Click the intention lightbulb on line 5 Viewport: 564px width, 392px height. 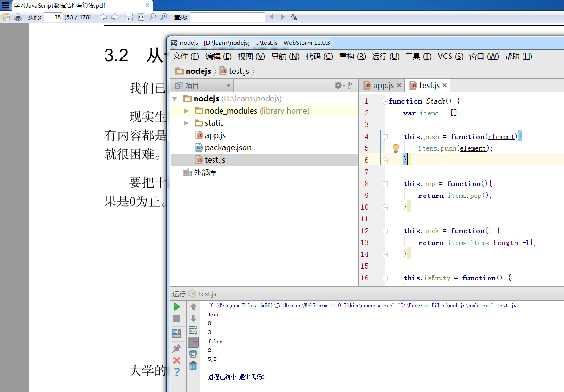click(396, 148)
